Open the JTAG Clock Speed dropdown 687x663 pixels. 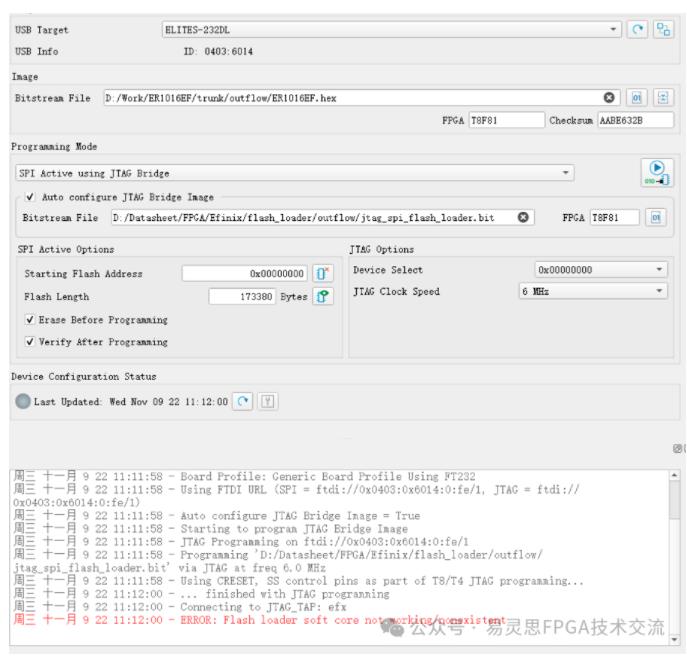(659, 292)
